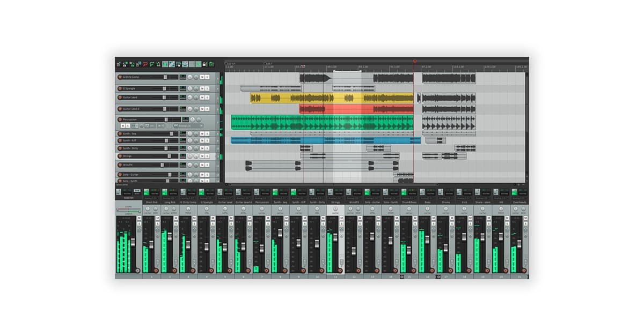
Task: Toggle item locking with the lock icon
Action: (205, 64)
